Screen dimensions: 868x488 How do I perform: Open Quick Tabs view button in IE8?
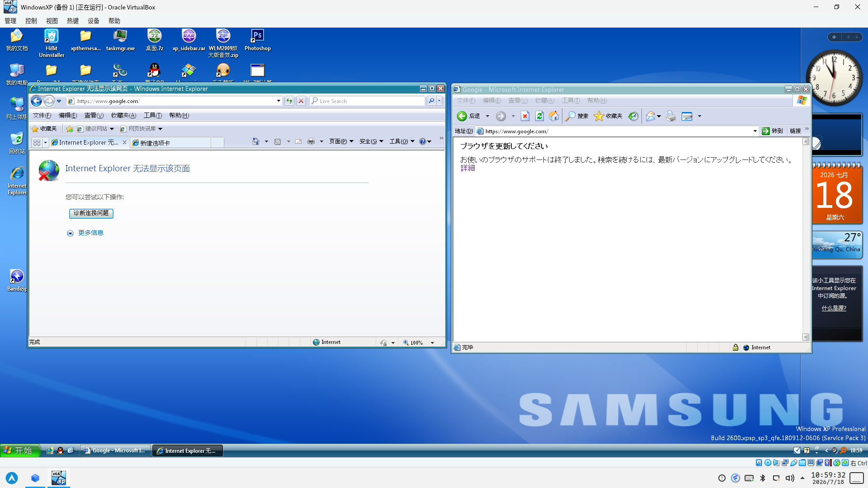pos(37,142)
